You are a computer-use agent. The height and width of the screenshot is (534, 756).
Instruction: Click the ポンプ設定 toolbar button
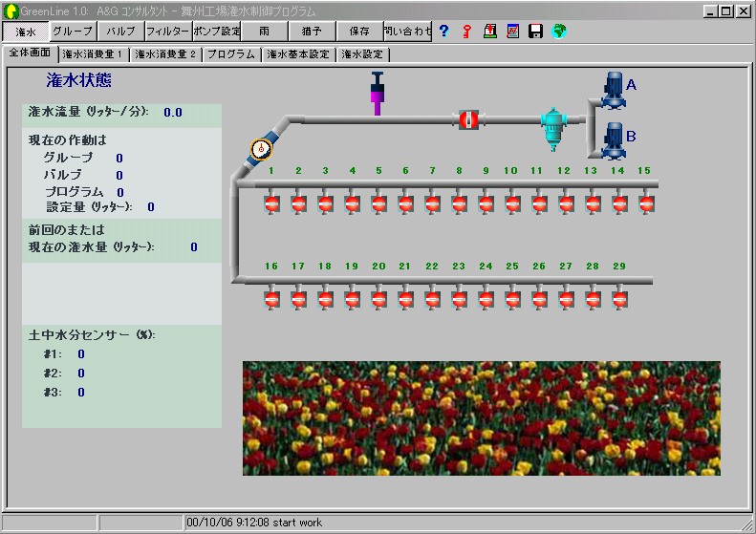(217, 32)
